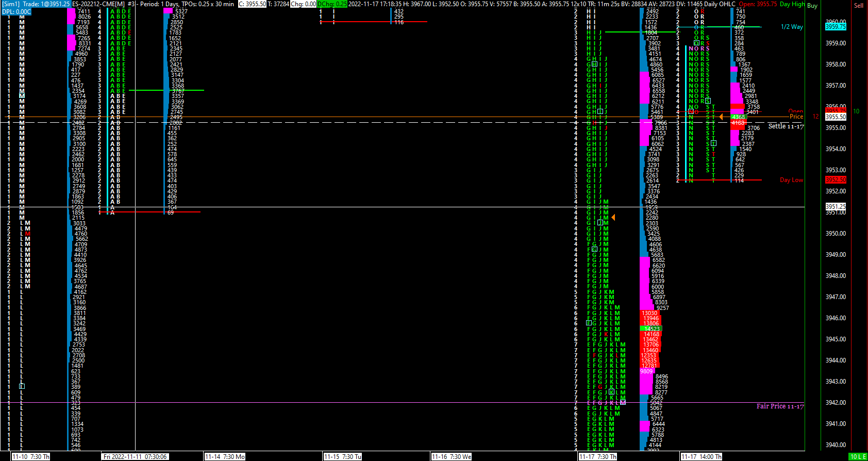Click the red 'Open: 3955.75' header value

coord(758,4)
